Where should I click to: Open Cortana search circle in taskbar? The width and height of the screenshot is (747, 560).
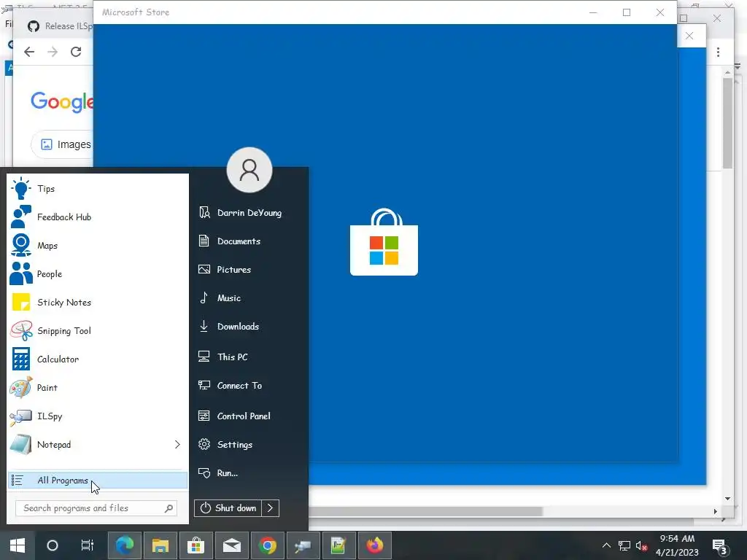click(x=53, y=545)
